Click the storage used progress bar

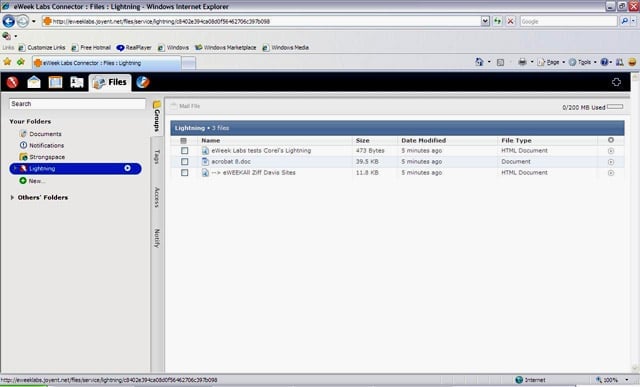point(615,107)
